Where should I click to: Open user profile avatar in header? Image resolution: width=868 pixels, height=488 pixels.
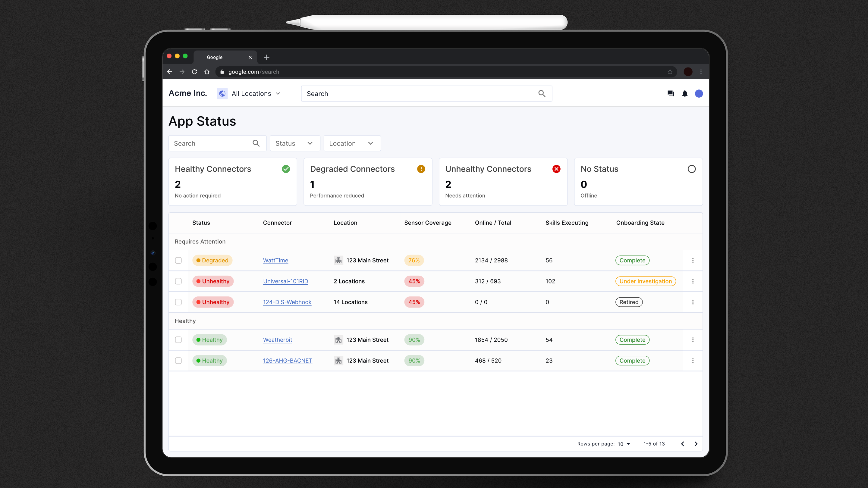(x=699, y=94)
